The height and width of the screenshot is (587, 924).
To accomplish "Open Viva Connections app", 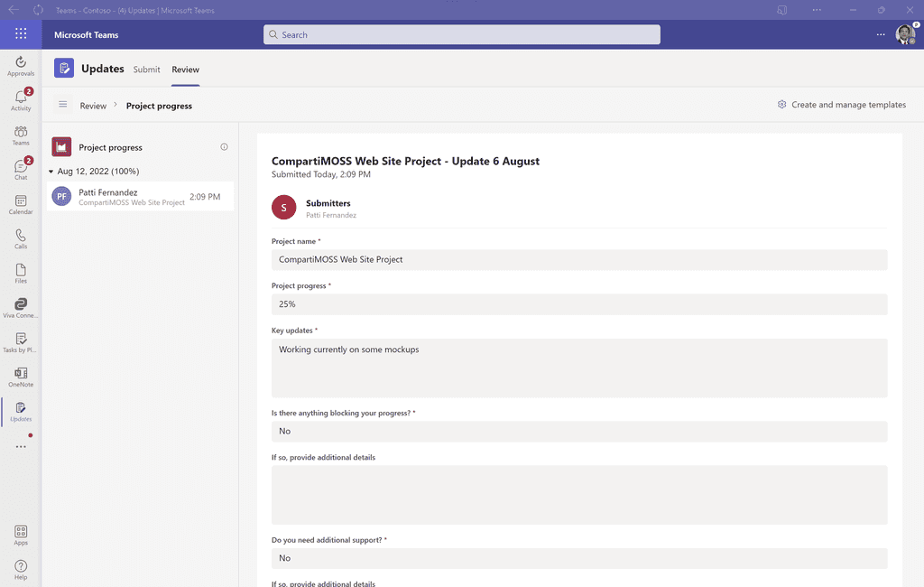I will pos(21,308).
